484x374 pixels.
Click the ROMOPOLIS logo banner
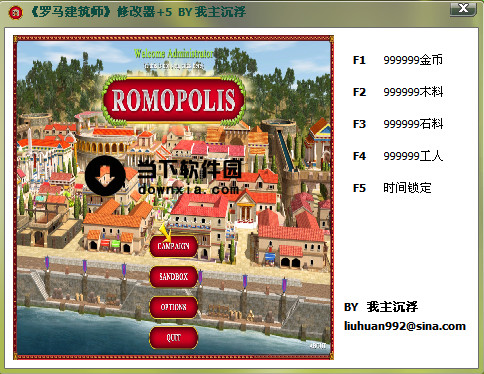[174, 100]
